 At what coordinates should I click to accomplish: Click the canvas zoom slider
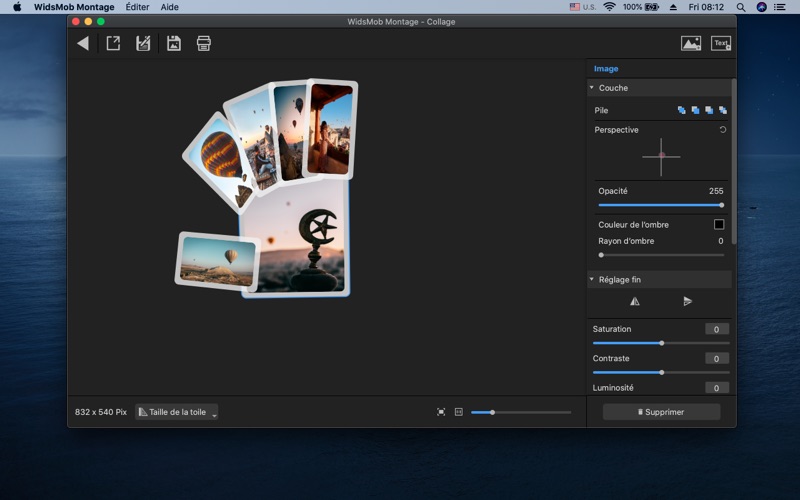[521, 412]
